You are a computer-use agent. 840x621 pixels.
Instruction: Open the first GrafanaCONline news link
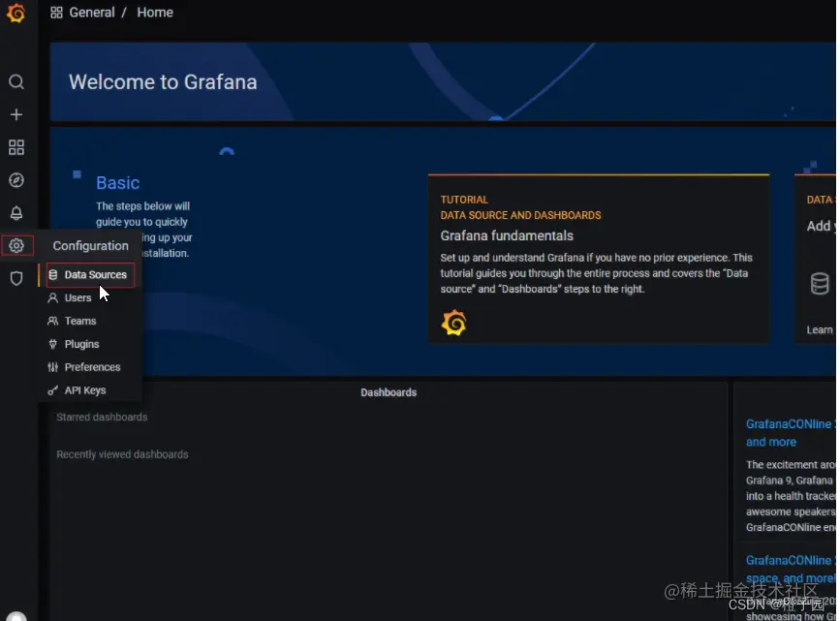pyautogui.click(x=790, y=433)
